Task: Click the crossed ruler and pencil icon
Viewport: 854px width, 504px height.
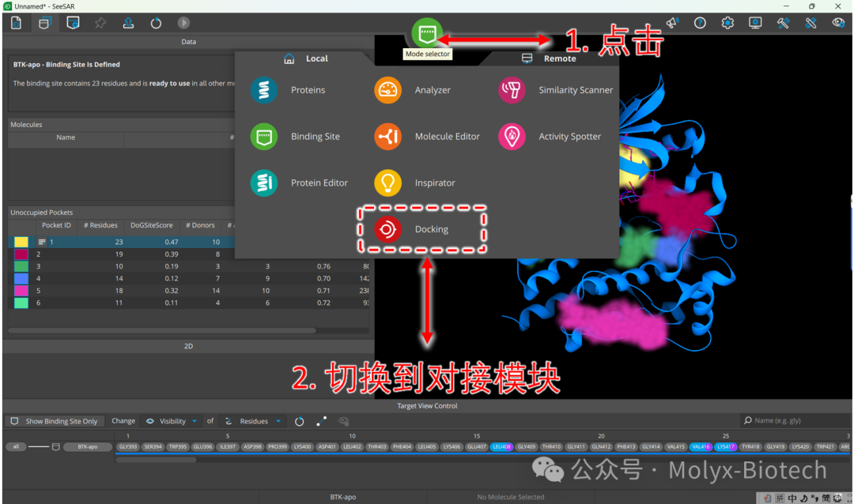Action: 811,23
